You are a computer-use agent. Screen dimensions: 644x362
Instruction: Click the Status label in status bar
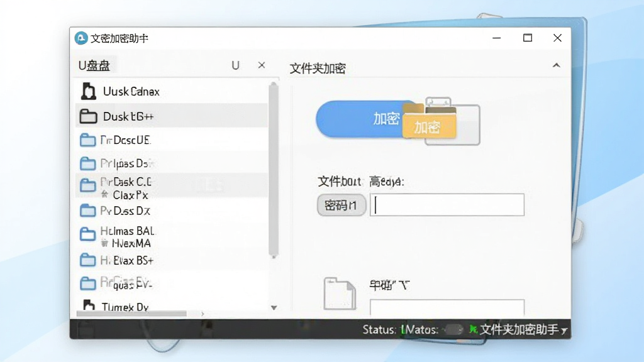coord(379,329)
